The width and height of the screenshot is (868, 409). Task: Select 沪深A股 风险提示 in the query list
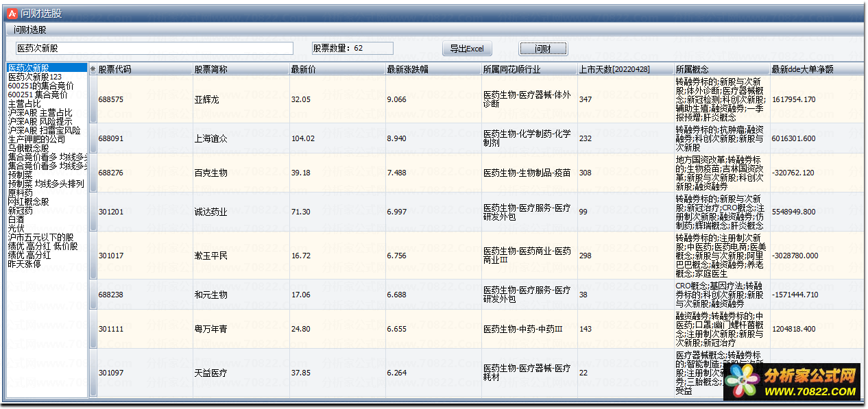(x=40, y=121)
